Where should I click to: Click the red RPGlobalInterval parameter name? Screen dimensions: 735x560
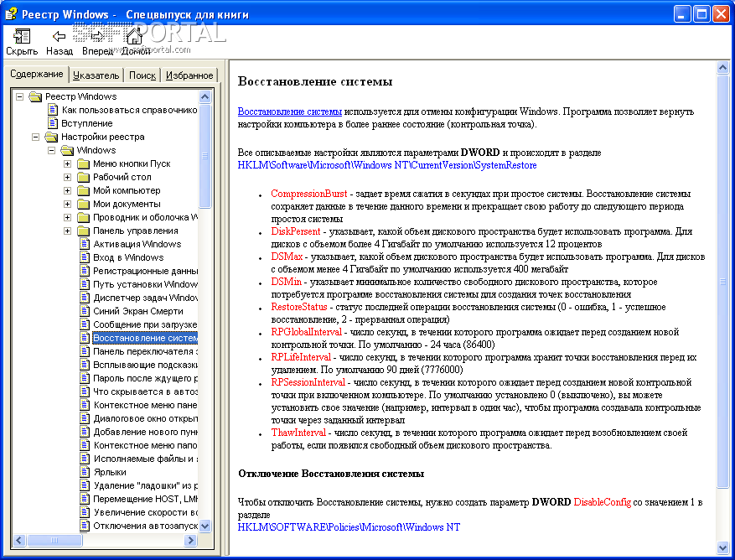point(306,332)
